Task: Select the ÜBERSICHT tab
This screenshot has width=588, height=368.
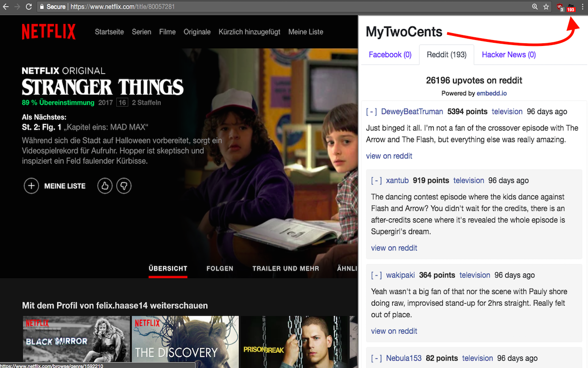Action: point(168,268)
